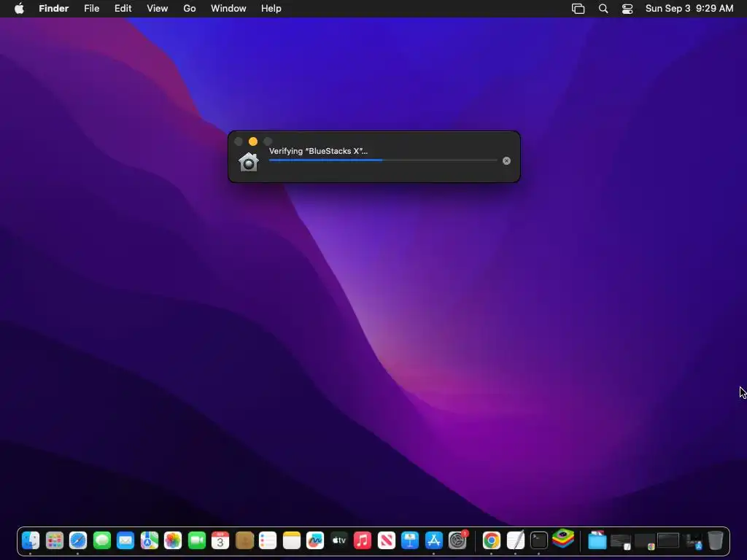Open the Mail app icon
This screenshot has height=560, width=747.
pos(125,540)
